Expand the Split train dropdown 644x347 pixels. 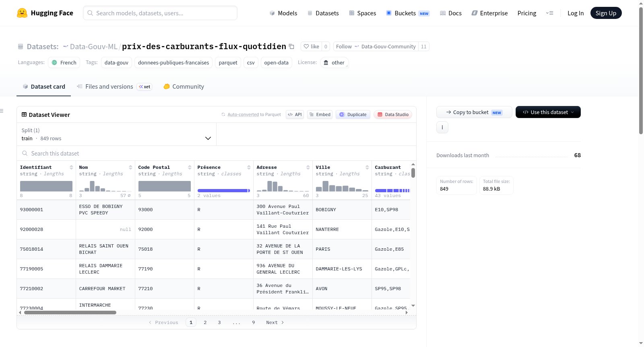pos(116,134)
